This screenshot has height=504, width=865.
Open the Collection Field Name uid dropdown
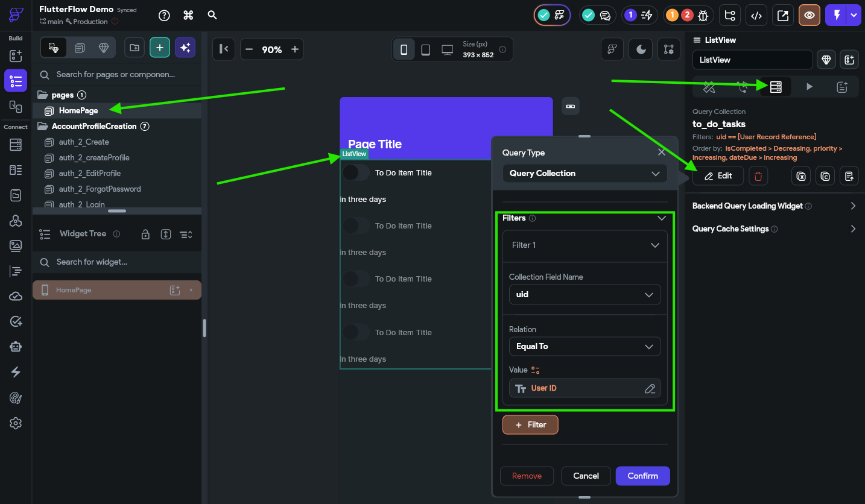click(585, 295)
